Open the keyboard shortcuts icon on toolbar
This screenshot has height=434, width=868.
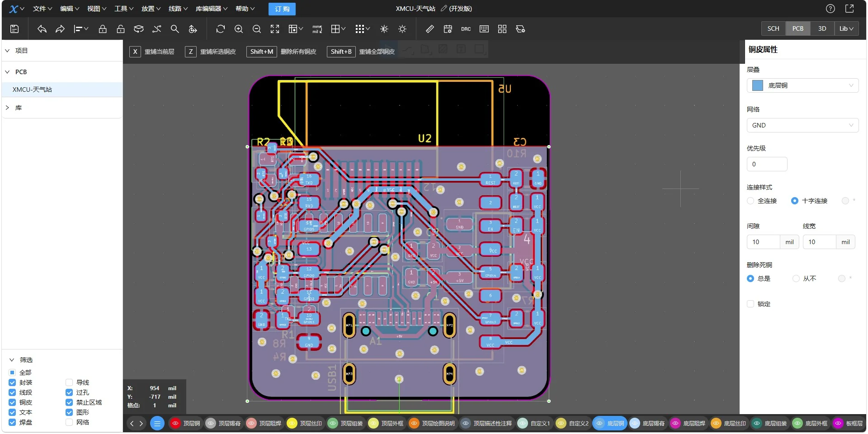(484, 29)
